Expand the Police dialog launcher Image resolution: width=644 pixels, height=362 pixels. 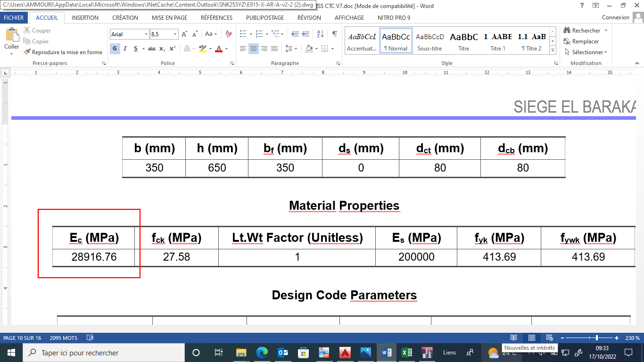pyautogui.click(x=232, y=63)
